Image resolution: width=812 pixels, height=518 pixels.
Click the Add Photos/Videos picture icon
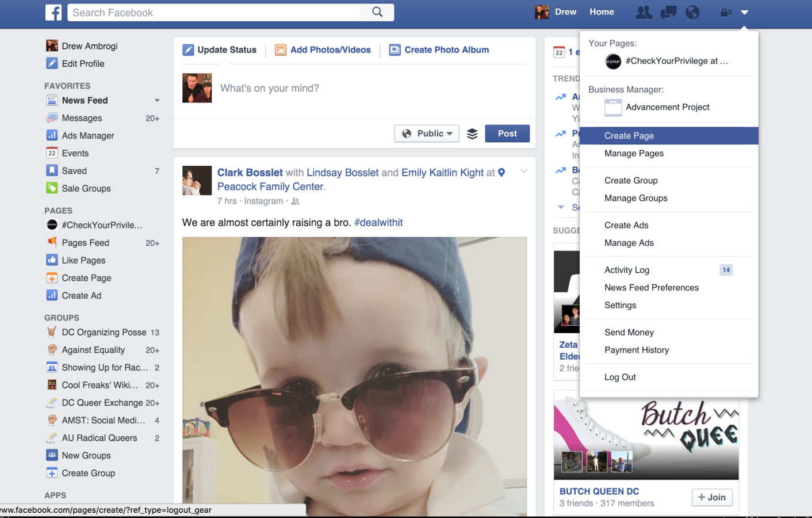pyautogui.click(x=281, y=50)
